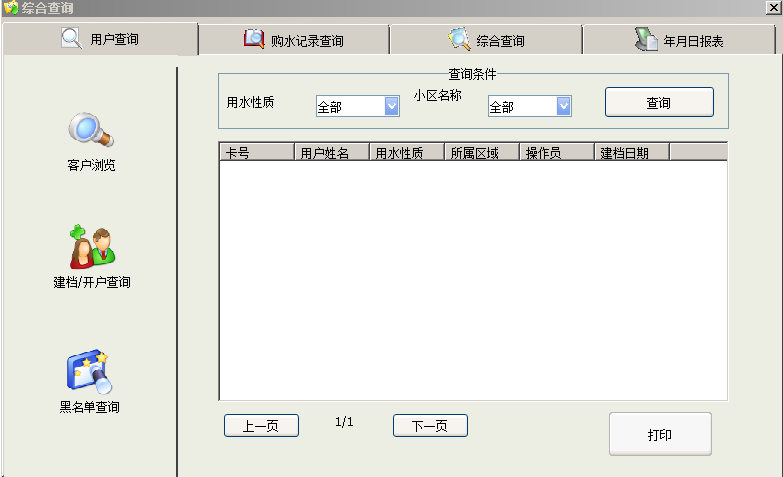The width and height of the screenshot is (783, 477).
Task: Click the 下一页 button
Action: pos(430,426)
